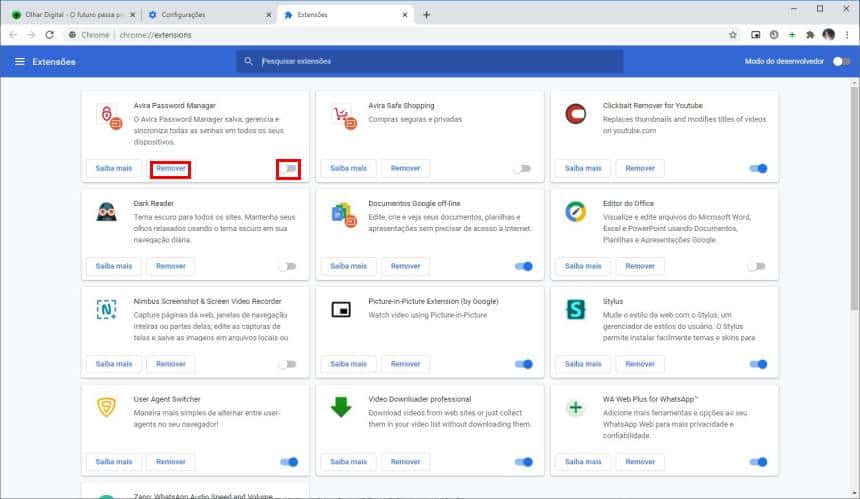The height and width of the screenshot is (499, 860).
Task: Click the browser back arrow
Action: click(x=13, y=35)
